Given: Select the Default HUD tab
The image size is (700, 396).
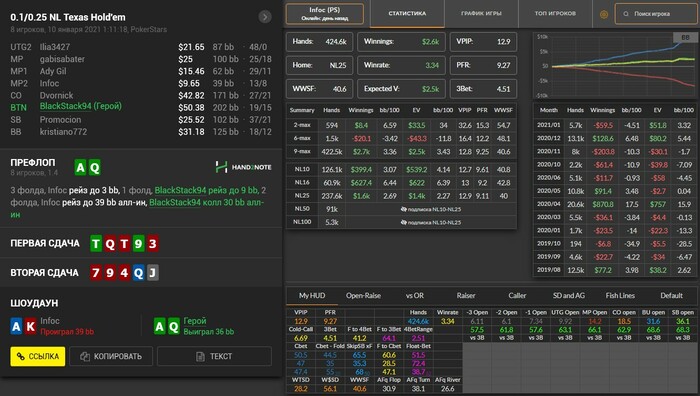Looking at the screenshot, I should pos(671,296).
